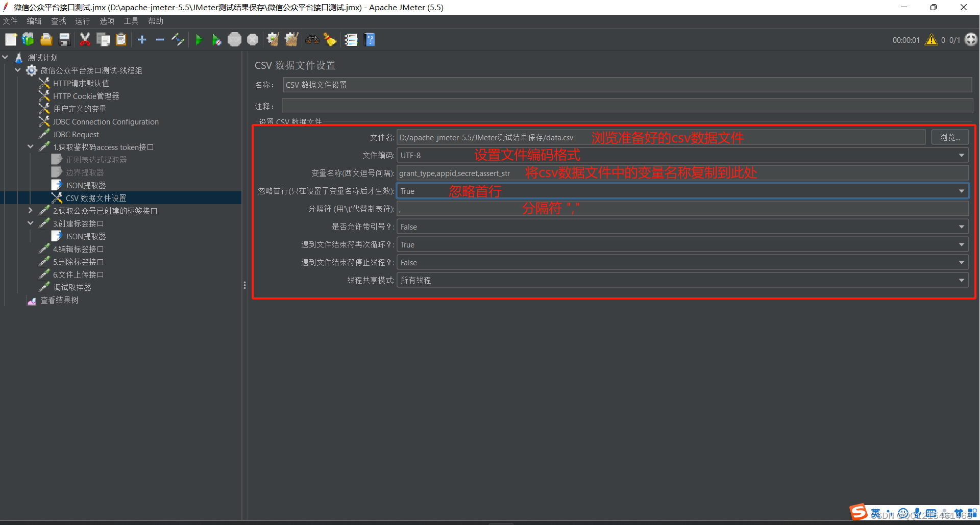The image size is (980, 525).
Task: Select JDBC Connection Configuration in tree
Action: pos(106,121)
